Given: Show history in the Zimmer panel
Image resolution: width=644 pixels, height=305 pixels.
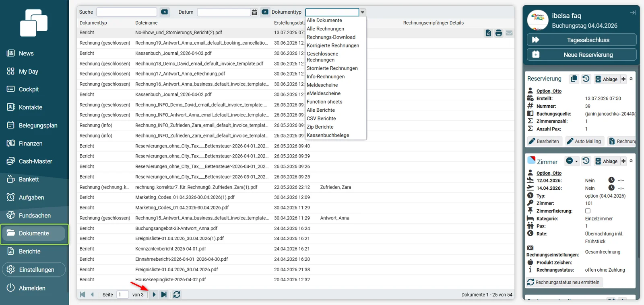Looking at the screenshot, I should pyautogui.click(x=586, y=161).
